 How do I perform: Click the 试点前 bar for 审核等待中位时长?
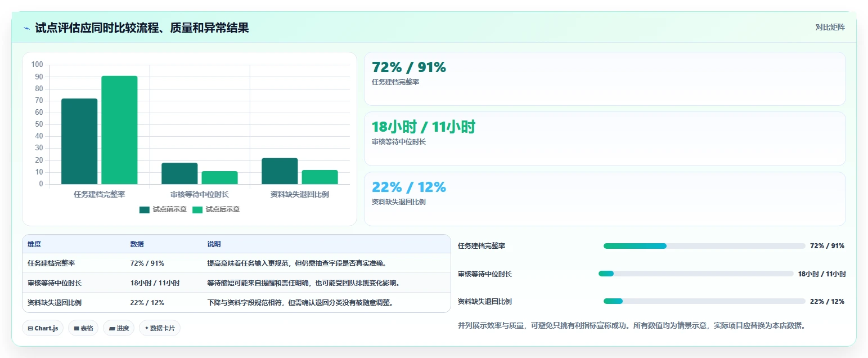pyautogui.click(x=179, y=173)
